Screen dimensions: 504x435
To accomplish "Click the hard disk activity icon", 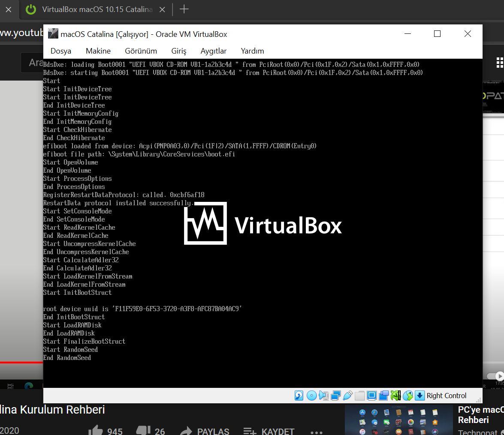I will (x=299, y=396).
